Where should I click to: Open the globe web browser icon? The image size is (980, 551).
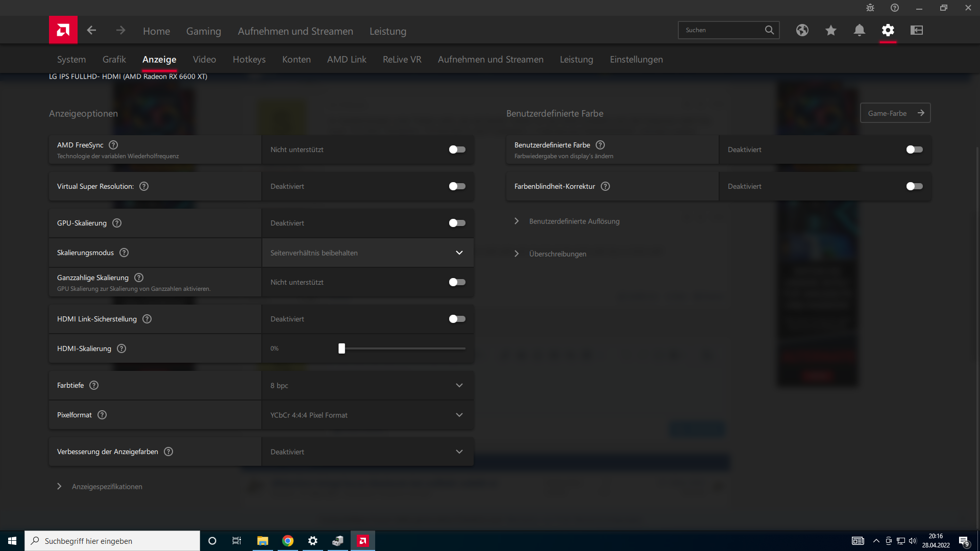[x=802, y=30]
